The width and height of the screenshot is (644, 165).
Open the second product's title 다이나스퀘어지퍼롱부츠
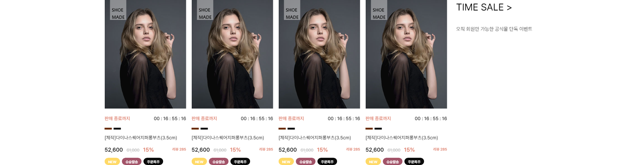pyautogui.click(x=228, y=138)
